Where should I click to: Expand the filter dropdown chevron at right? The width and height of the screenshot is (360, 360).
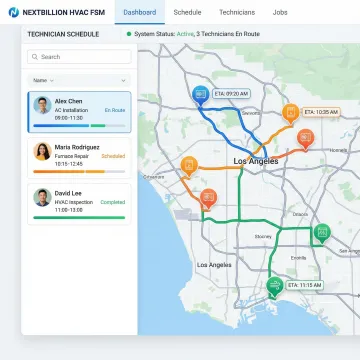[123, 81]
